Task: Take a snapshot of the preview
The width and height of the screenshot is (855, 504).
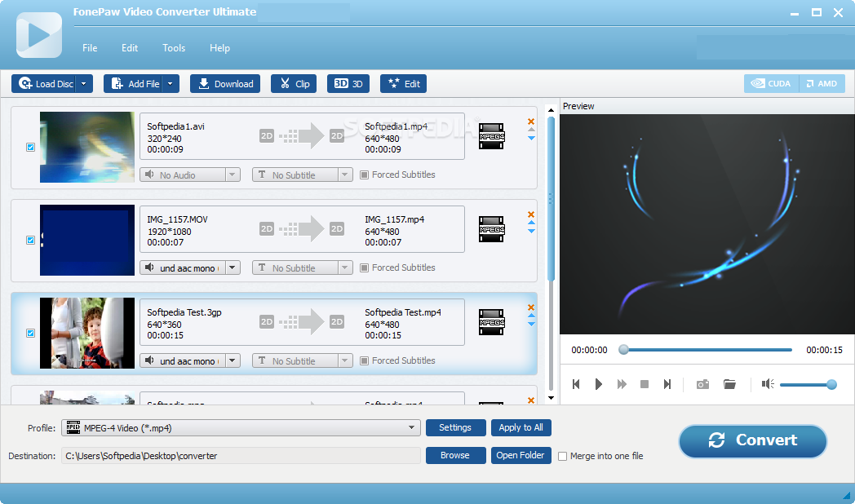Action: tap(703, 384)
